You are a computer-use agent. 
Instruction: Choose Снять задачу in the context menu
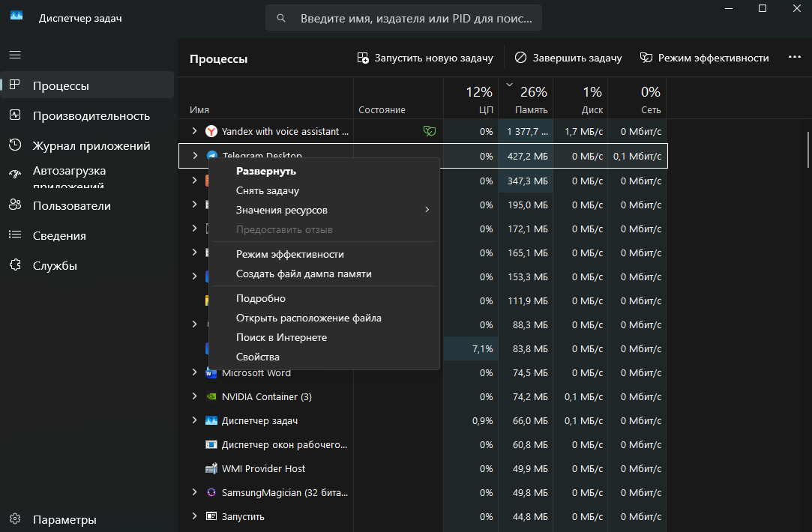click(x=324, y=190)
